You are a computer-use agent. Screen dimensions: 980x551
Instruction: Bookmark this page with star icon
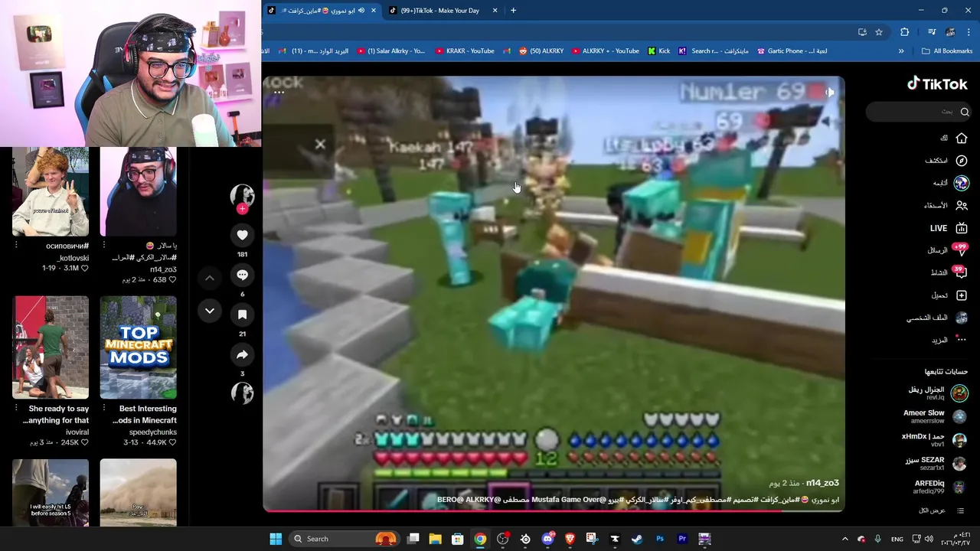coord(879,32)
